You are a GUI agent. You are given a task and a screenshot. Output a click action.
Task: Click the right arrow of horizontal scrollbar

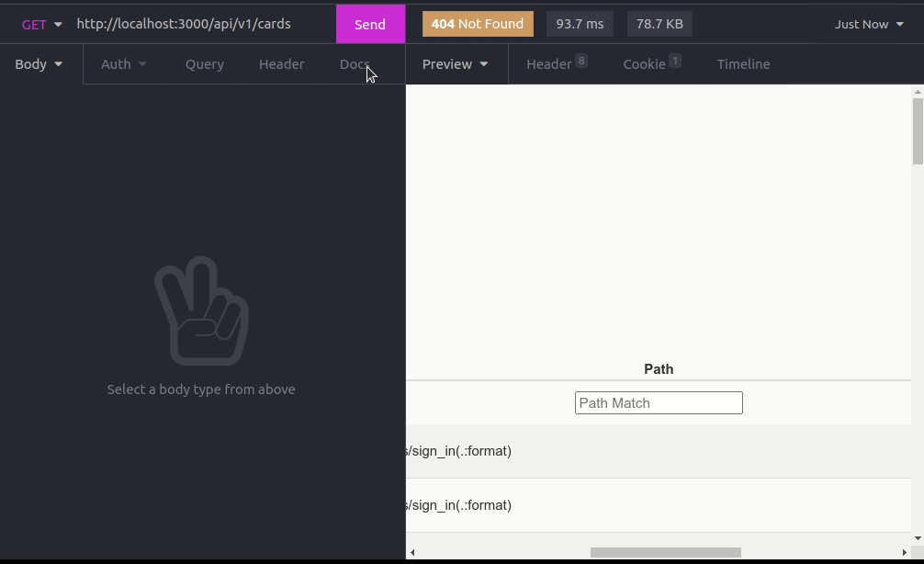pos(904,553)
